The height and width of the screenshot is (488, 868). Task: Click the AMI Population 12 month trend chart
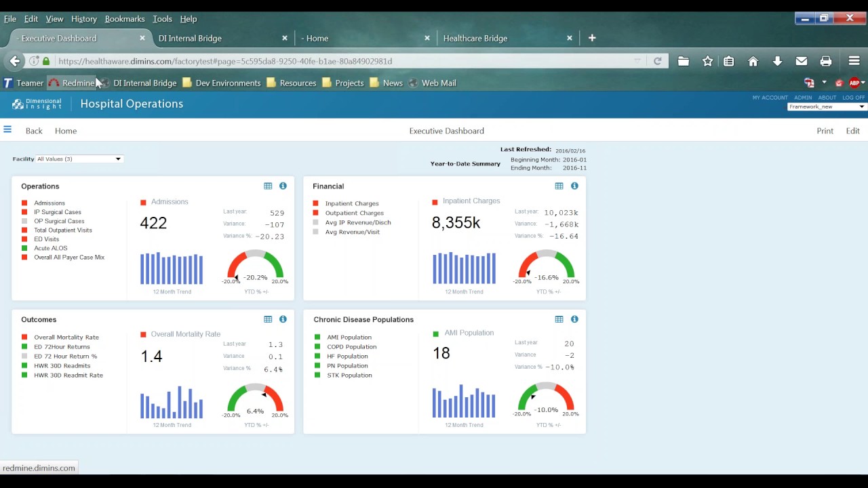tap(464, 401)
